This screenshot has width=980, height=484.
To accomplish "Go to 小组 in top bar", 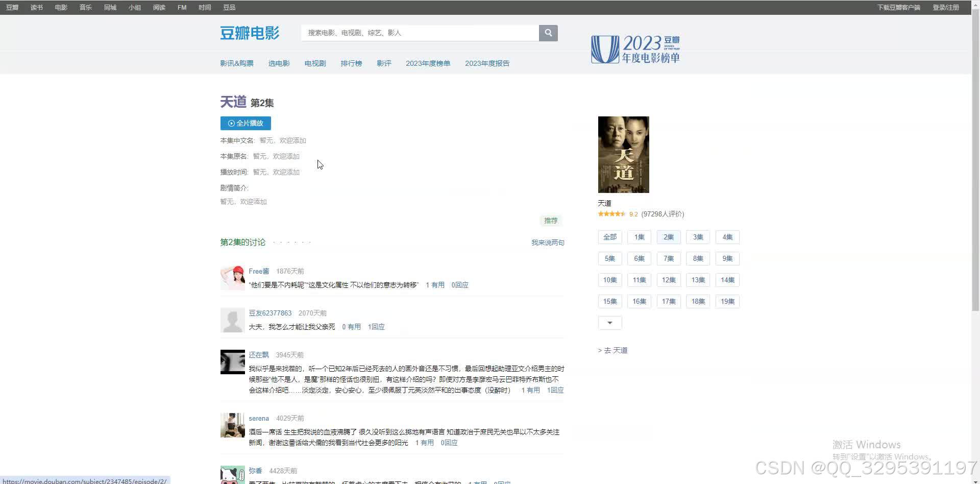I will click(x=135, y=7).
